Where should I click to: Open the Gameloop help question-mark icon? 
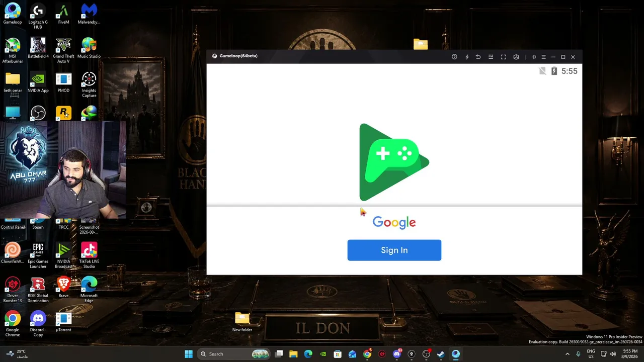(x=454, y=57)
